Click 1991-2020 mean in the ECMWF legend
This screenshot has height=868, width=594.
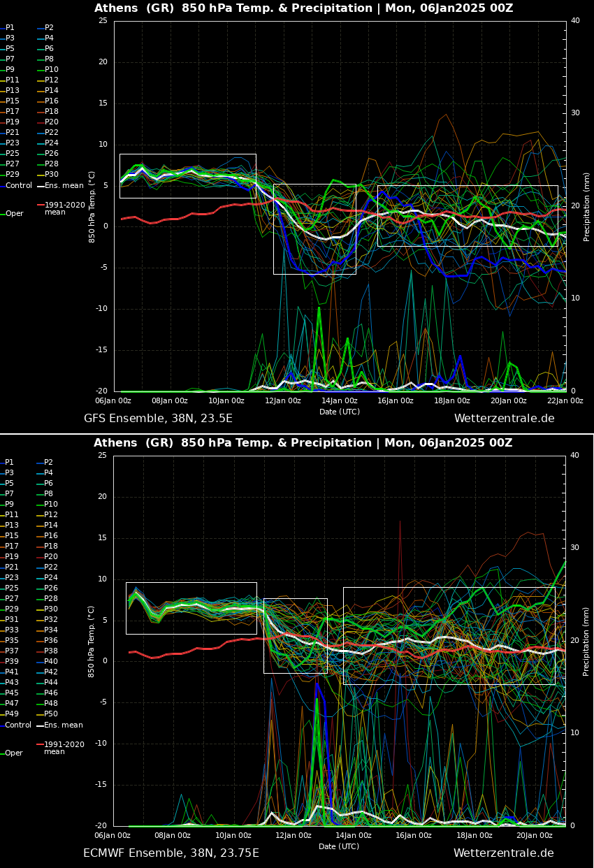(64, 748)
